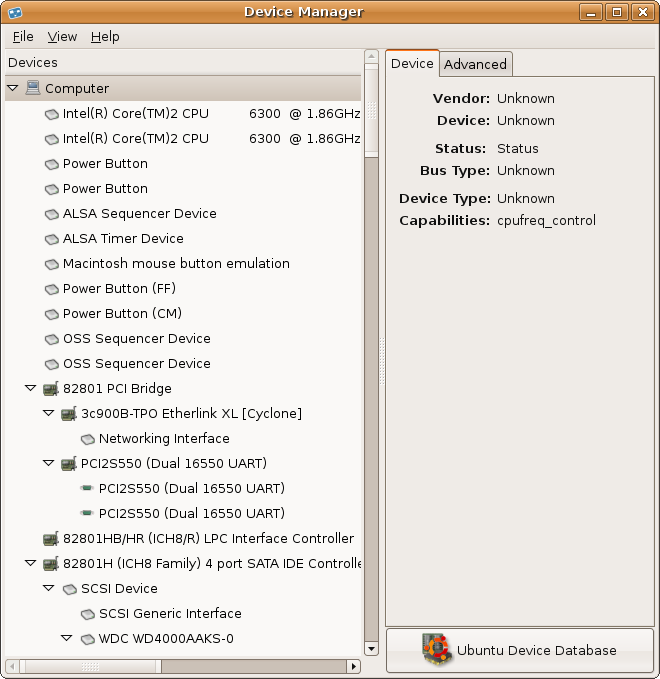Click the 3c900B-TPO Etherlink XL card icon
Image resolution: width=660 pixels, height=679 pixels.
coord(69,413)
